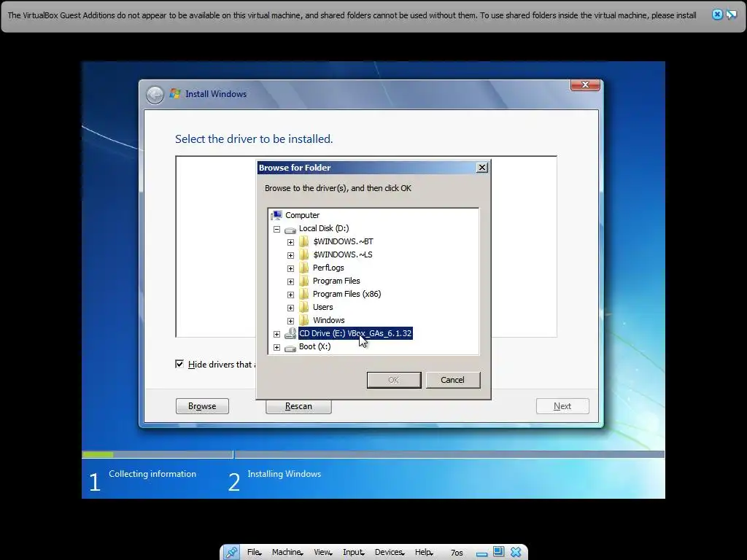The image size is (747, 560).
Task: Open the Devices menu
Action: tap(390, 553)
